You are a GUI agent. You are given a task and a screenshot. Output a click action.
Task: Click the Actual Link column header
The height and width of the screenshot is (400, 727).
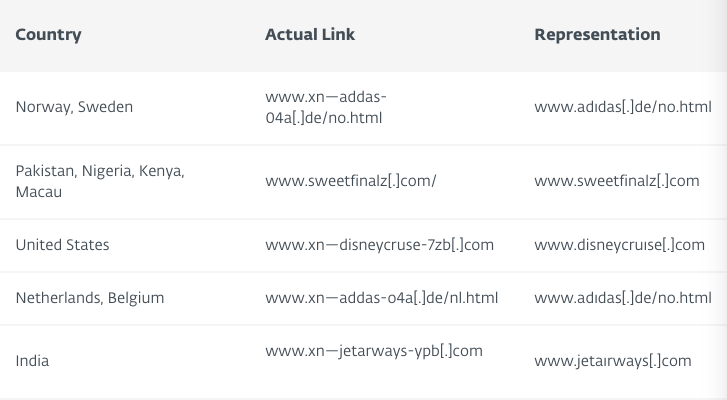[x=309, y=35]
